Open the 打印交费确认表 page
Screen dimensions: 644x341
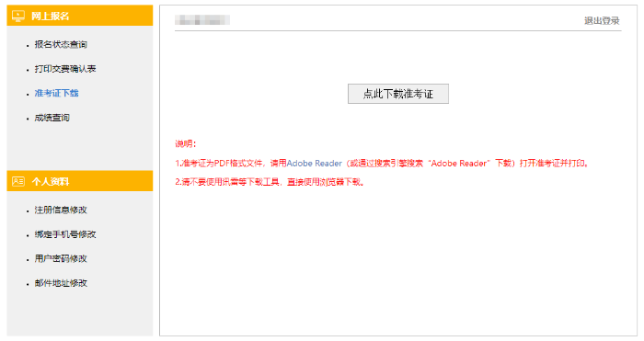[x=65, y=69]
